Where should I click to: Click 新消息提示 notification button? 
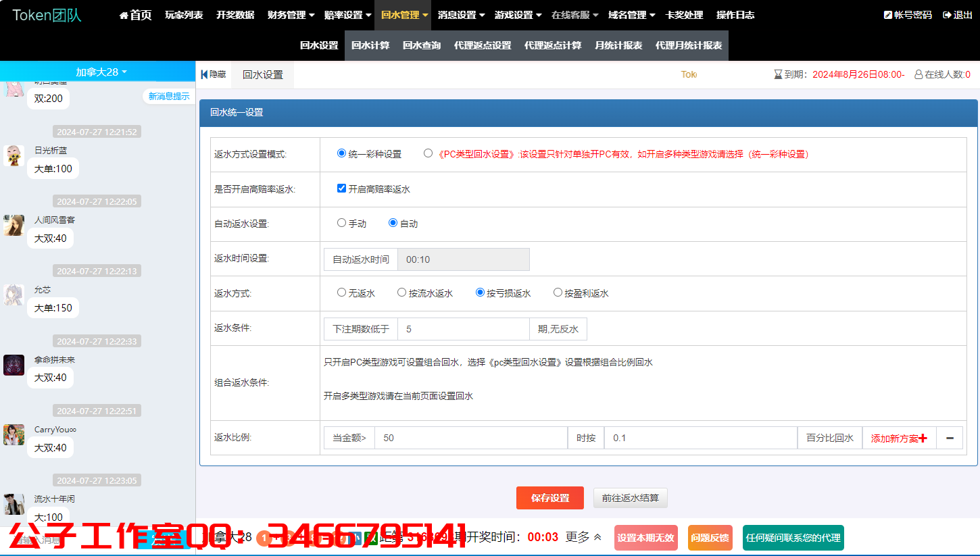tap(169, 97)
